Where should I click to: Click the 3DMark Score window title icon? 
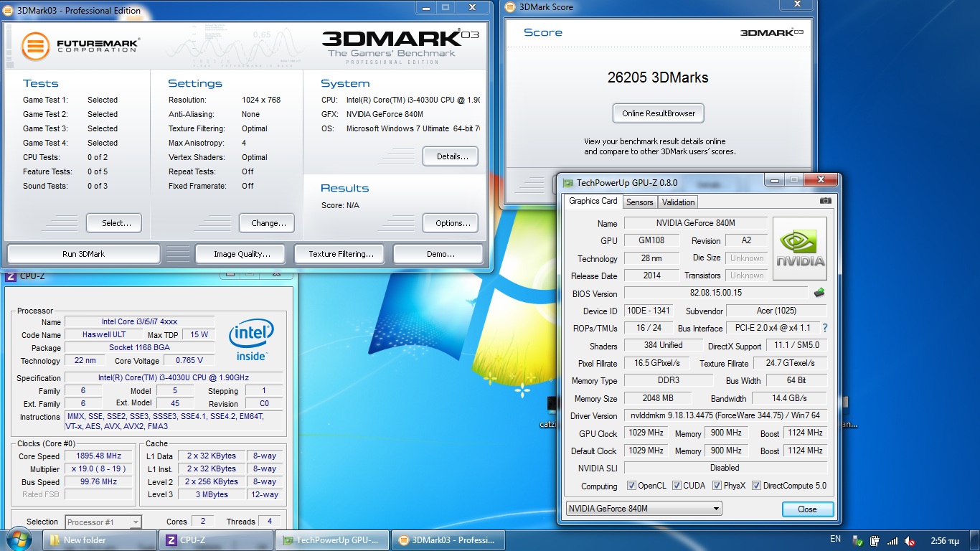[510, 7]
